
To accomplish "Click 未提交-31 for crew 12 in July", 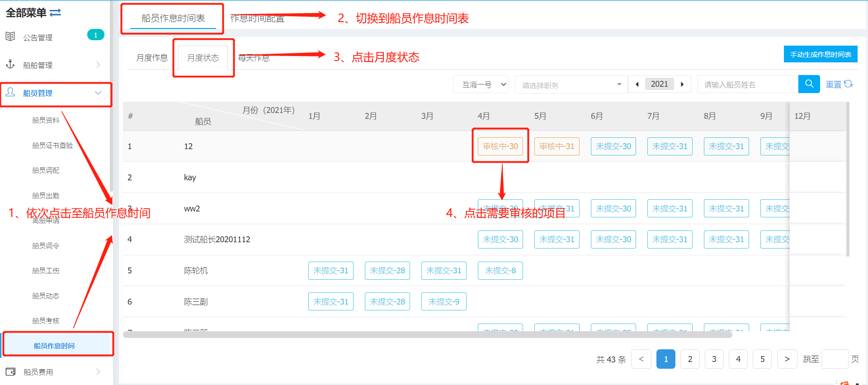I will point(670,146).
